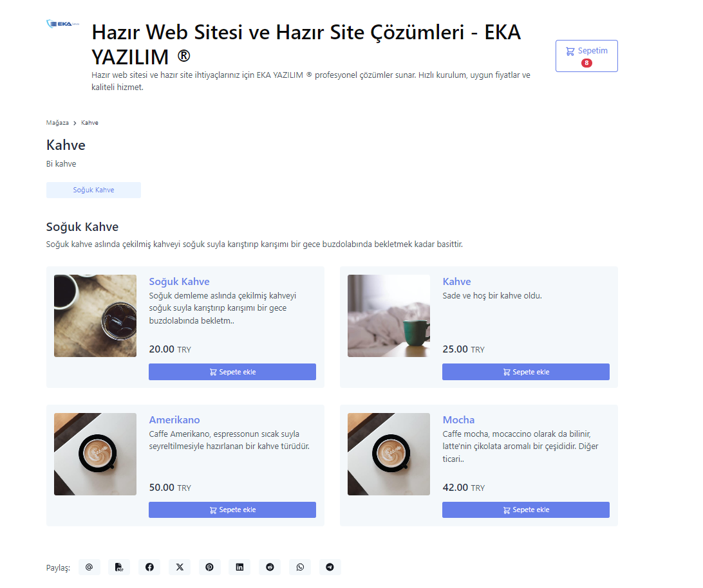This screenshot has width=703, height=588.
Task: Click the EKA Yazılım logo
Action: [63, 24]
